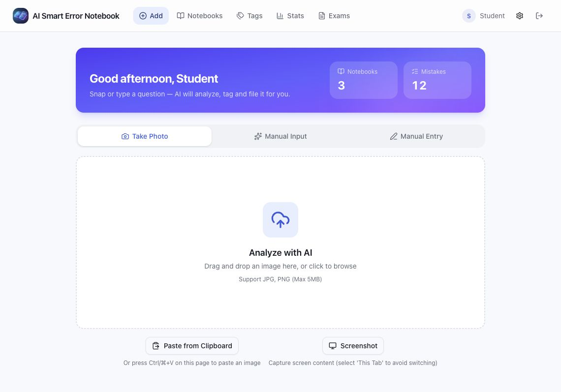Go to the Notebooks section
The width and height of the screenshot is (561, 392).
(200, 16)
